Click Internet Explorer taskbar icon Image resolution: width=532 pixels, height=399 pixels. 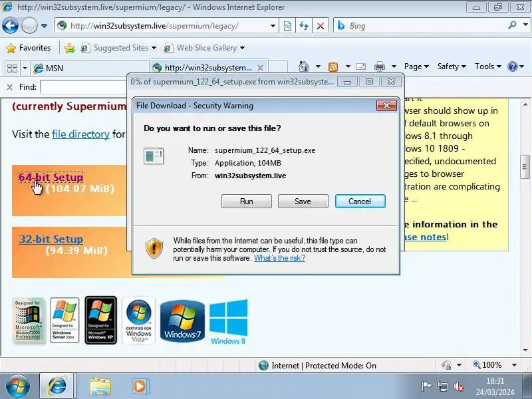[57, 386]
